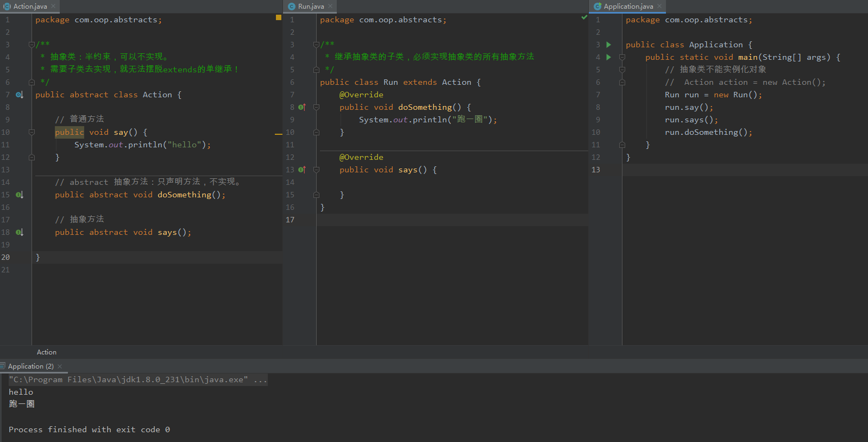The image size is (868, 442).
Task: Click the green check inspection mark in Run.java
Action: point(584,17)
